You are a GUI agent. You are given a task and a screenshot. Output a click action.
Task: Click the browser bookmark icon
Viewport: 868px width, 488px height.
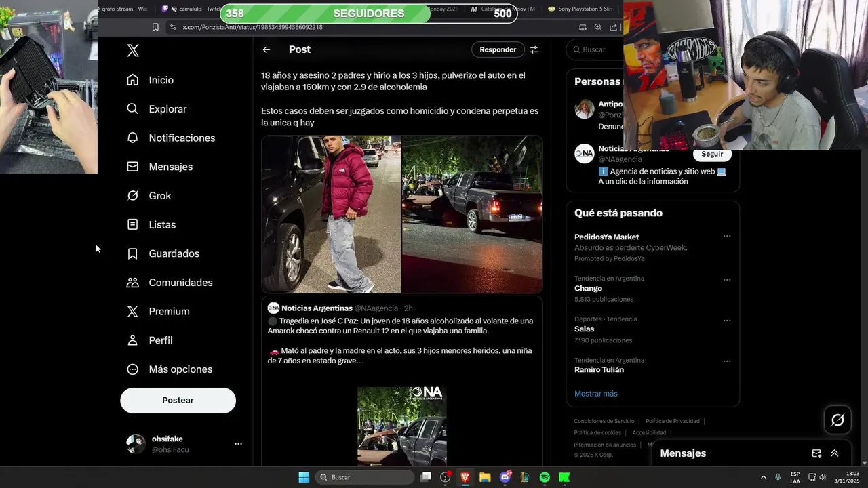(x=155, y=27)
